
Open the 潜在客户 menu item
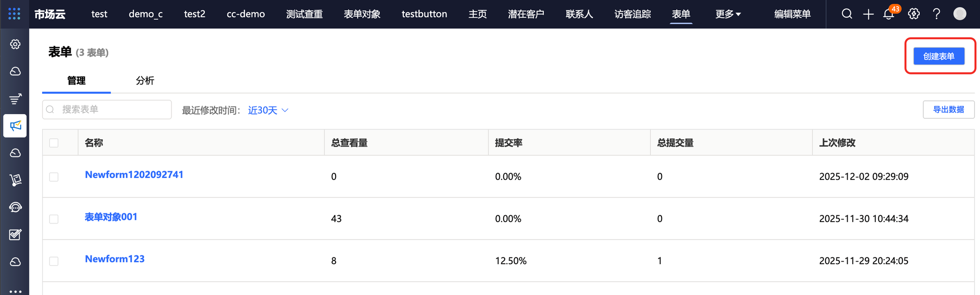tap(526, 14)
